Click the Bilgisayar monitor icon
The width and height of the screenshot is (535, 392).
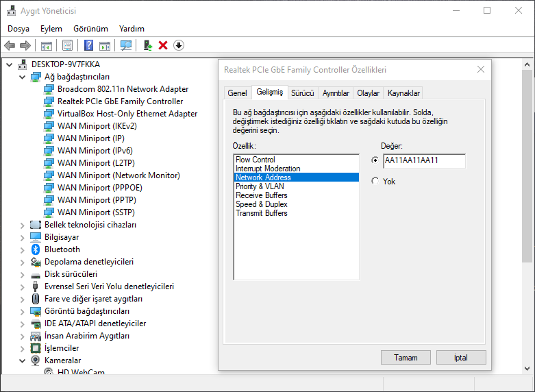point(36,237)
